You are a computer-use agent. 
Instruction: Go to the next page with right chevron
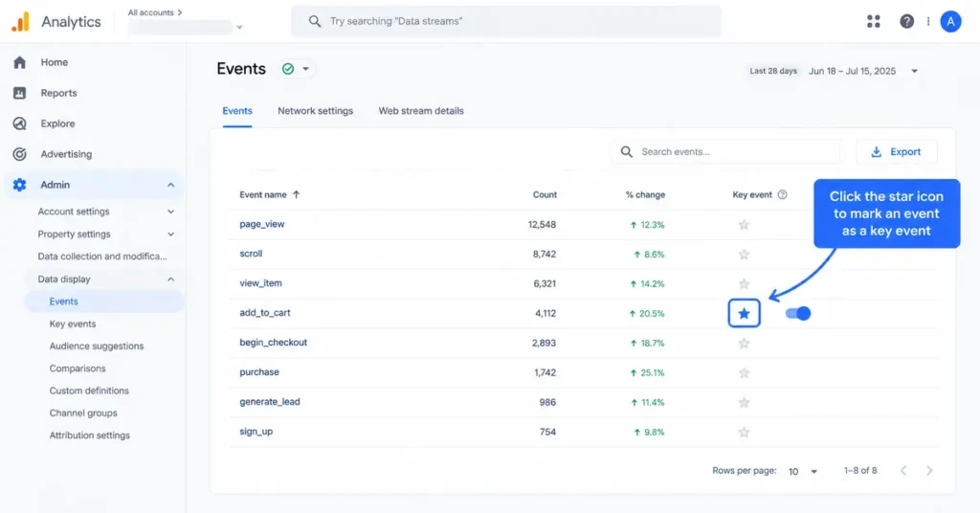[929, 471]
